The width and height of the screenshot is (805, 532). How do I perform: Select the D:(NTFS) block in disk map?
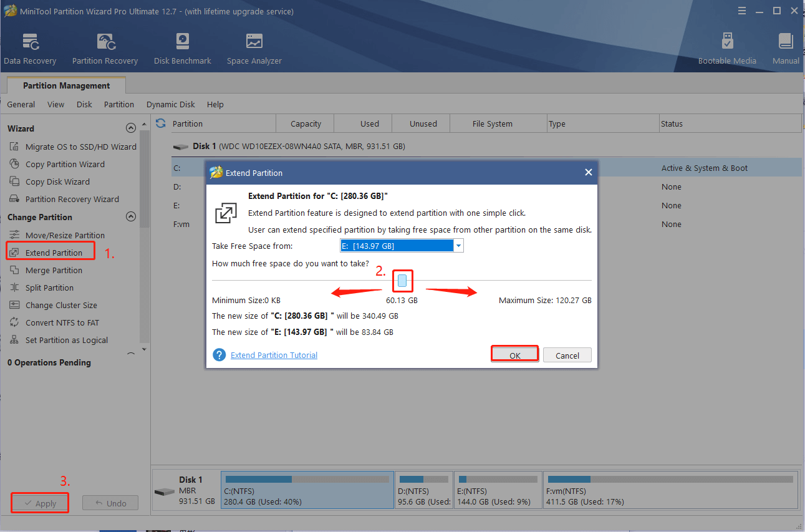click(424, 490)
